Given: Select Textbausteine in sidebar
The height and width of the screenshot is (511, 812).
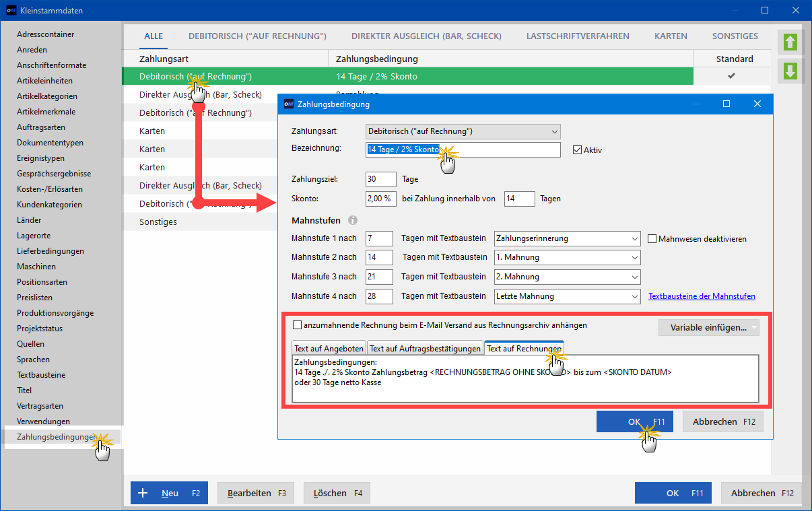Looking at the screenshot, I should (x=42, y=375).
